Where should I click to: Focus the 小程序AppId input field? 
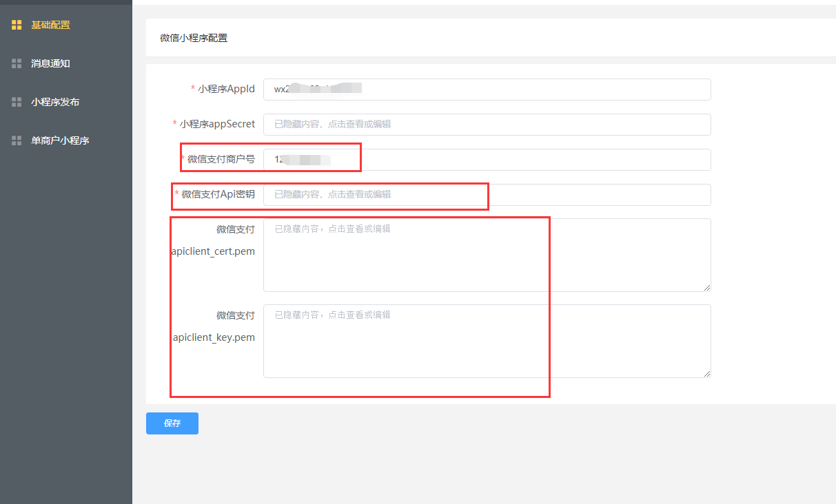pos(487,90)
